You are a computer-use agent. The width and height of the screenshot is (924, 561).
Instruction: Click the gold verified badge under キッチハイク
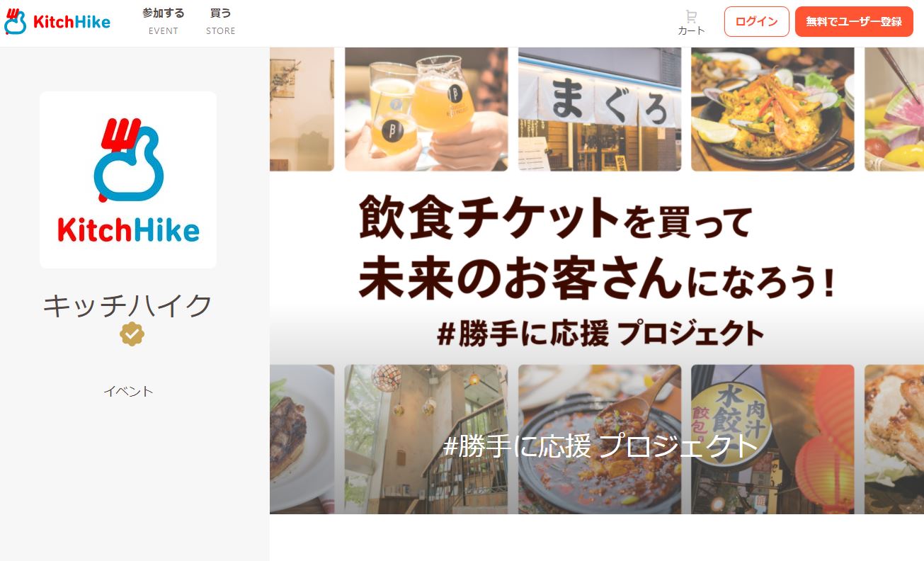pyautogui.click(x=132, y=334)
